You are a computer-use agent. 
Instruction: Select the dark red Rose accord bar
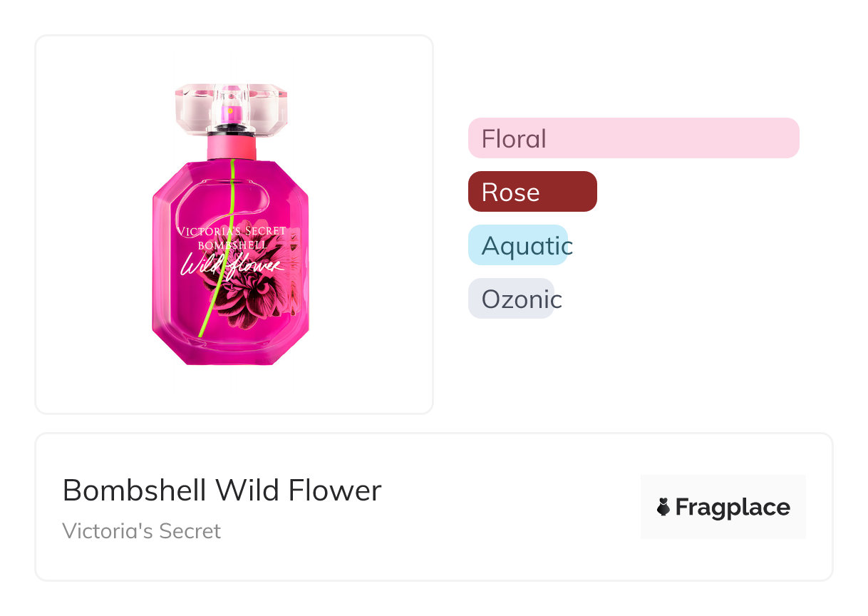click(x=532, y=191)
